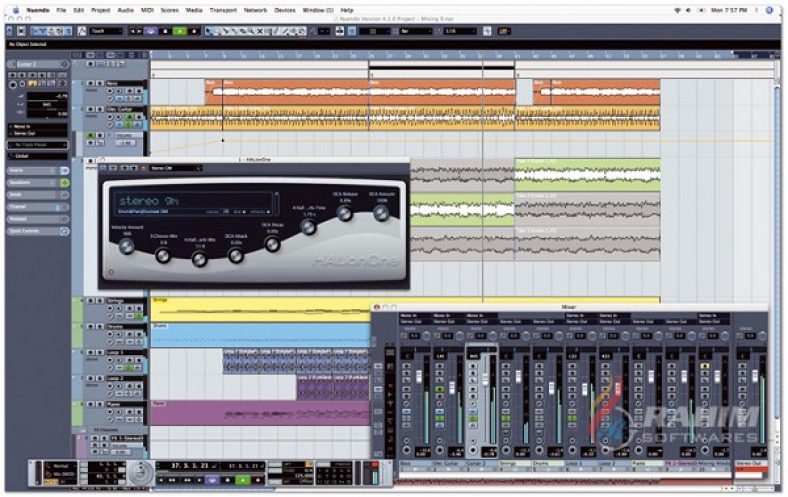Screen dimensions: 788x497
Task: Open the Transport menu
Action: coord(222,10)
